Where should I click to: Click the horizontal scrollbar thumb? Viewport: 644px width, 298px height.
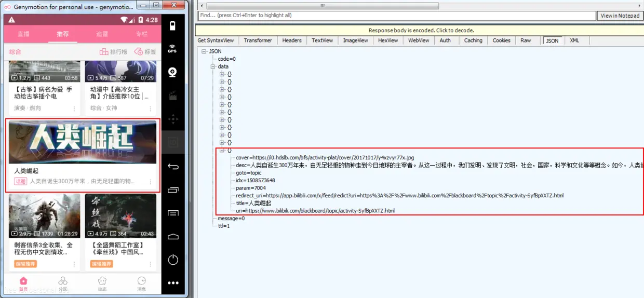(322, 6)
